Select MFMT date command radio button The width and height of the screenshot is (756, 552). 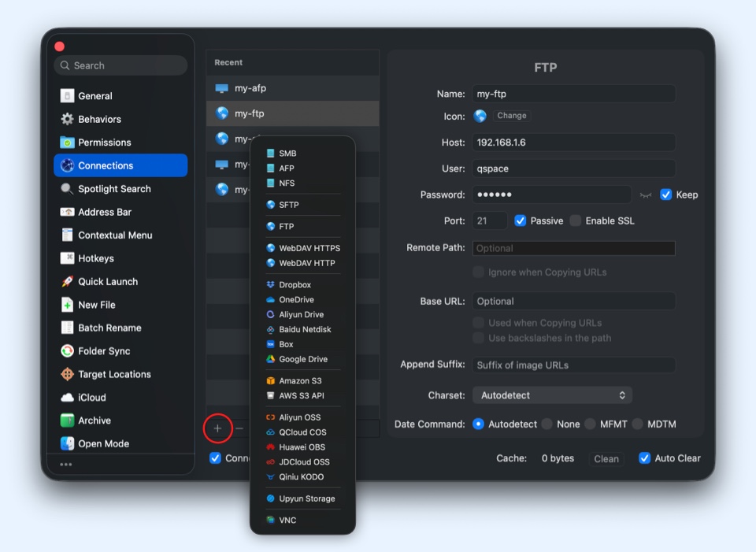590,424
